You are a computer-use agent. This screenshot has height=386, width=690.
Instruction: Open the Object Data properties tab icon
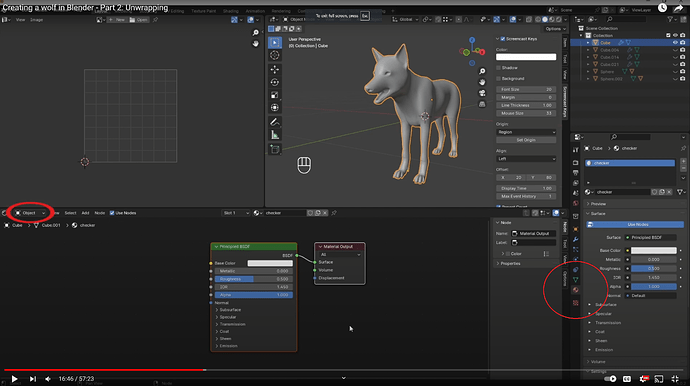576,279
